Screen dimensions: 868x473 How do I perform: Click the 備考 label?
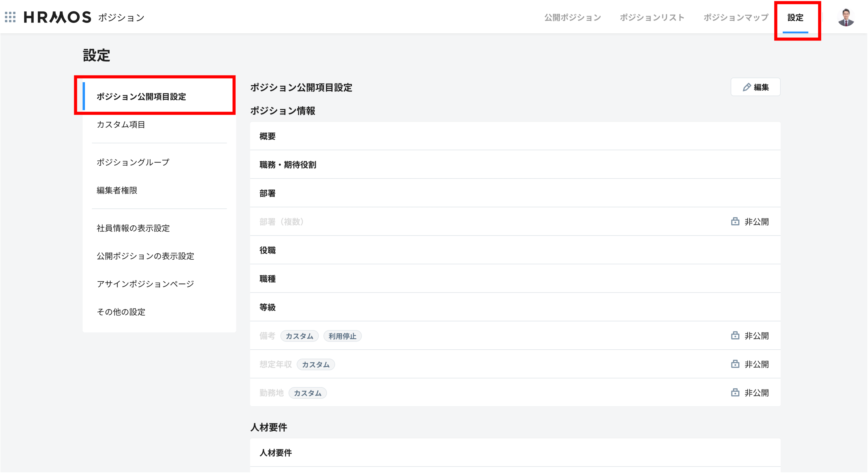[268, 335]
